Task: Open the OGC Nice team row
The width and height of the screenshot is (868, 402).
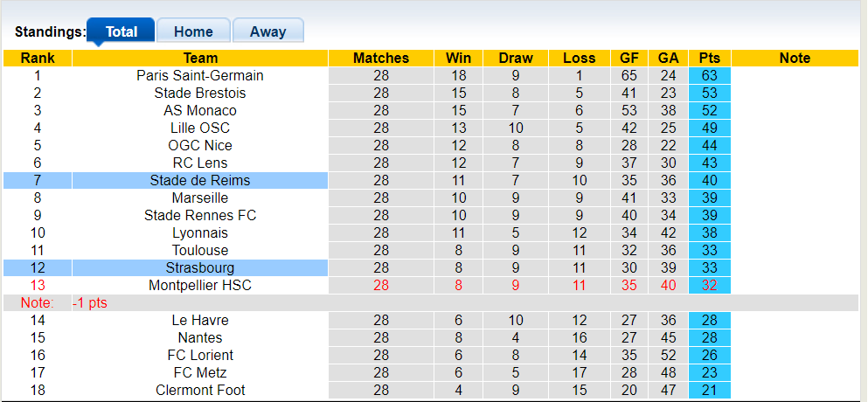Action: click(x=200, y=146)
